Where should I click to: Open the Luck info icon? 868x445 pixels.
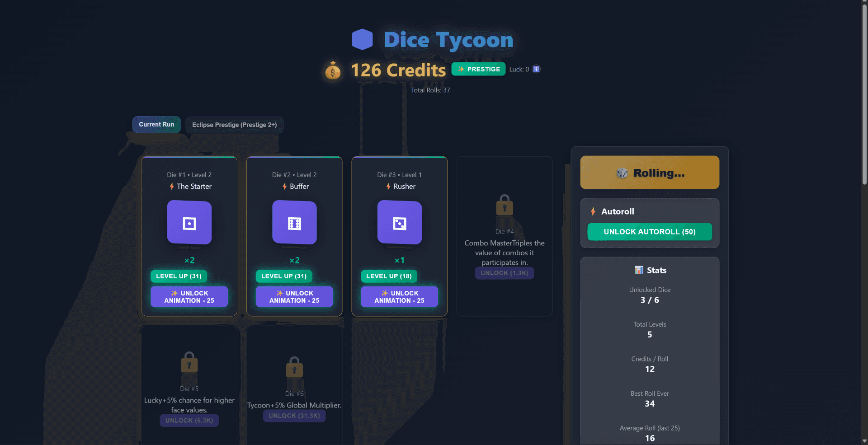pyautogui.click(x=536, y=69)
